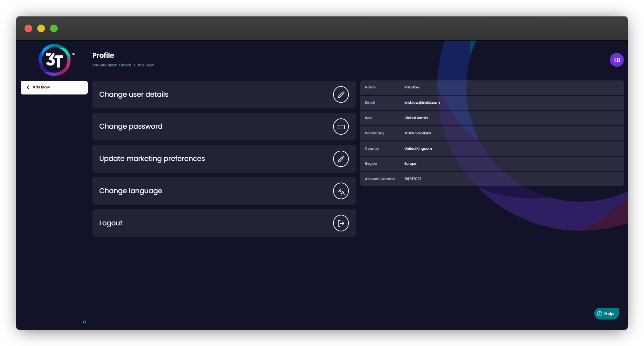Click Kris Blow breadcrumb link
The height and width of the screenshot is (346, 644).
pyautogui.click(x=146, y=65)
